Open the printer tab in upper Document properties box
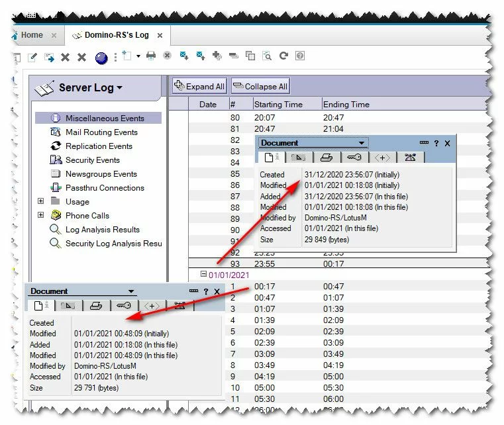This screenshot has height=425, width=504. 326,157
